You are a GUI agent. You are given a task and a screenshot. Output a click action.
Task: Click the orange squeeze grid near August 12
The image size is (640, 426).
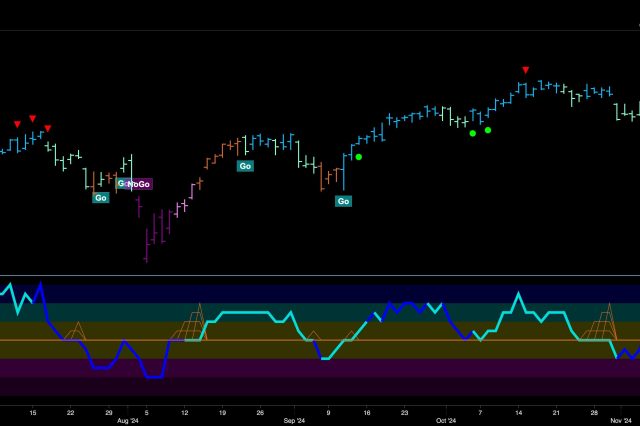190,326
